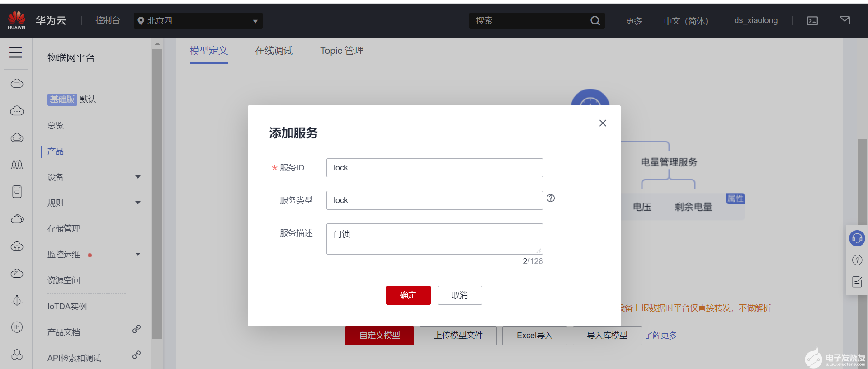Click the cloud with dots sidebar icon

(x=17, y=110)
